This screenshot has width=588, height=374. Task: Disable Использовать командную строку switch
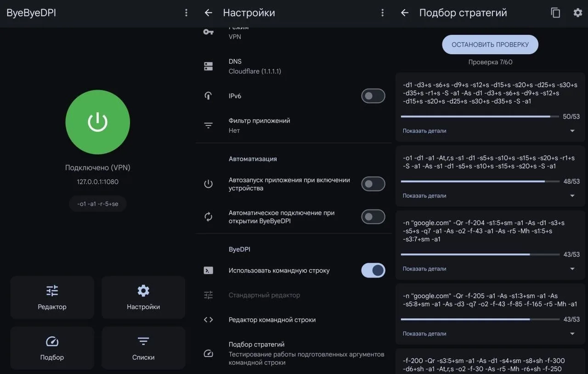[373, 271]
